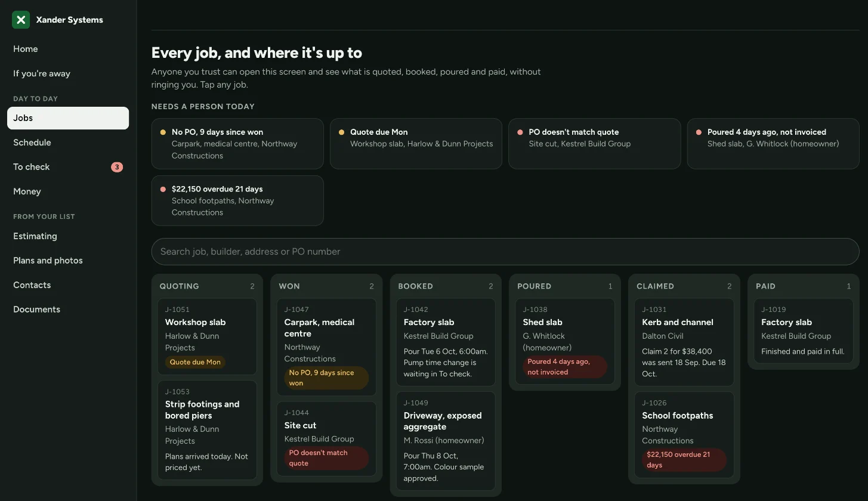This screenshot has width=868, height=501.
Task: Click the PAID column header
Action: click(765, 286)
